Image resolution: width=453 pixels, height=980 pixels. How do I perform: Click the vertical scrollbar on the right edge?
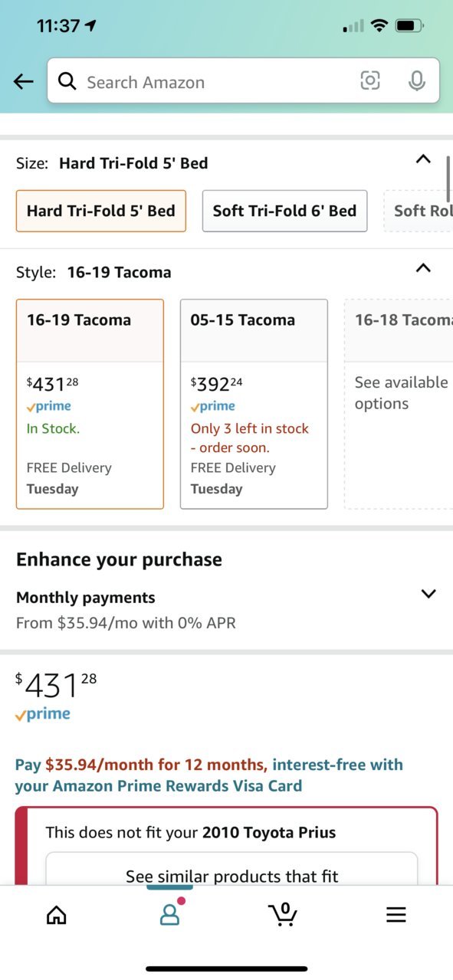point(448,178)
